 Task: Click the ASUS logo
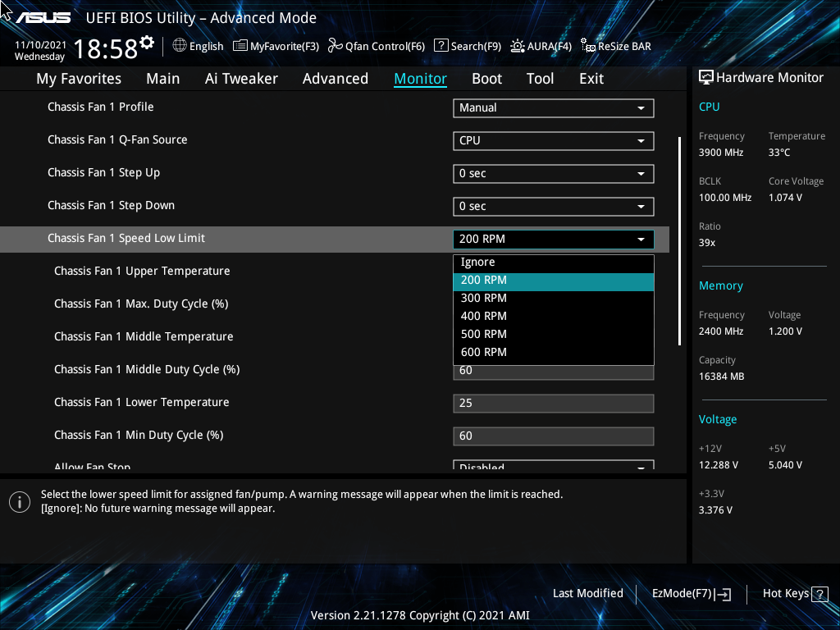click(43, 18)
